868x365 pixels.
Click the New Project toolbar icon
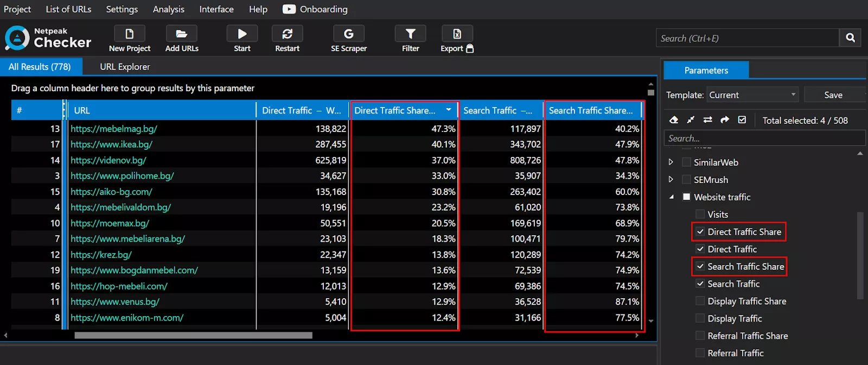pos(129,34)
